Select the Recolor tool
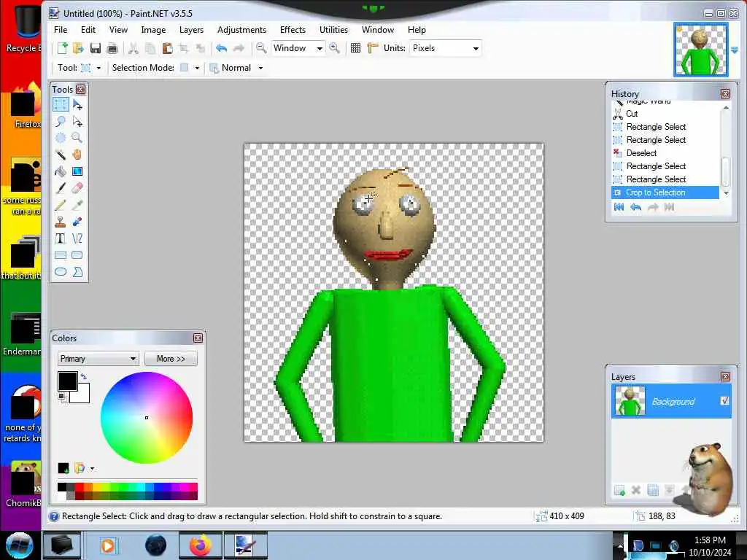 point(77,222)
